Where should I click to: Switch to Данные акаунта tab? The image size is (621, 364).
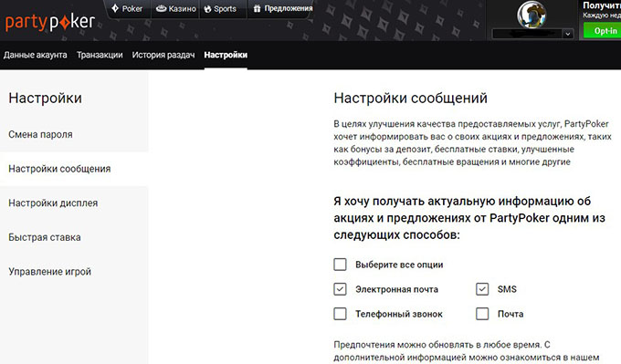point(36,55)
